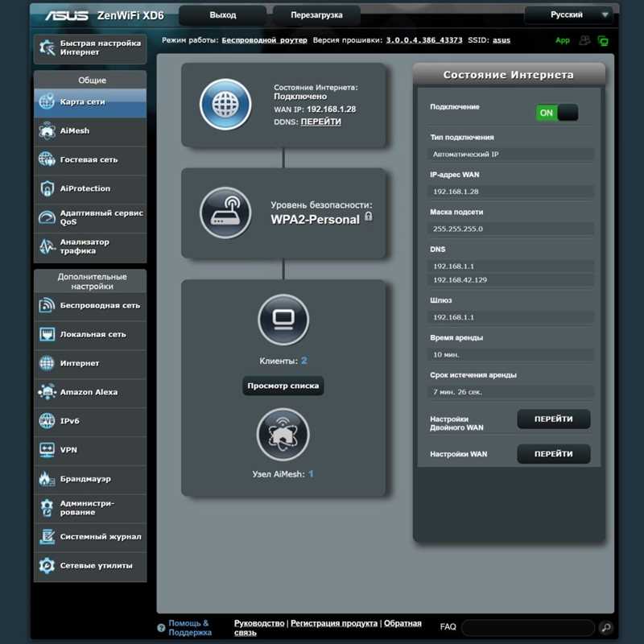The image size is (644, 644).
Task: Click the Выход logout button
Action: point(223,15)
